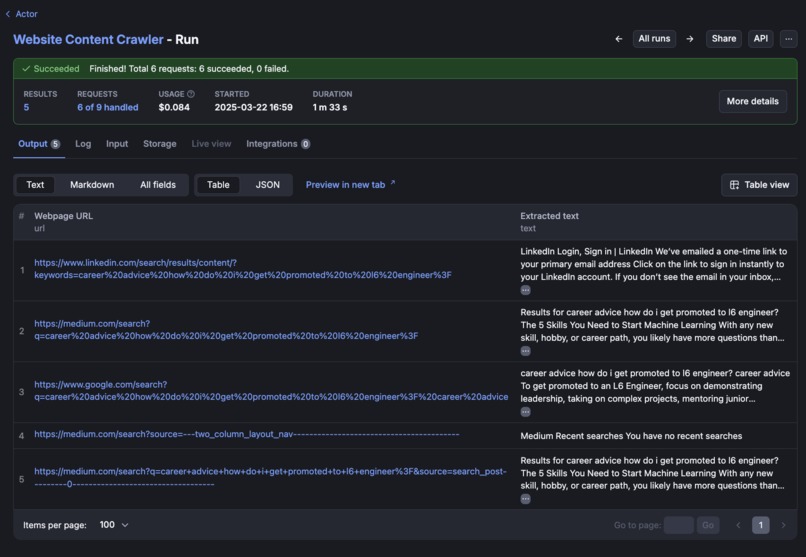Open Website Content Crawler actor link

[x=88, y=40]
